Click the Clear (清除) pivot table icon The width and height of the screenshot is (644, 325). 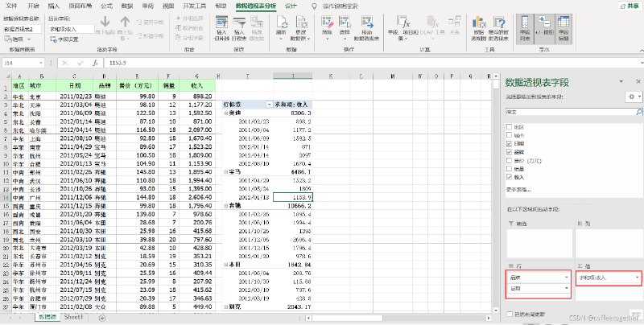click(327, 28)
